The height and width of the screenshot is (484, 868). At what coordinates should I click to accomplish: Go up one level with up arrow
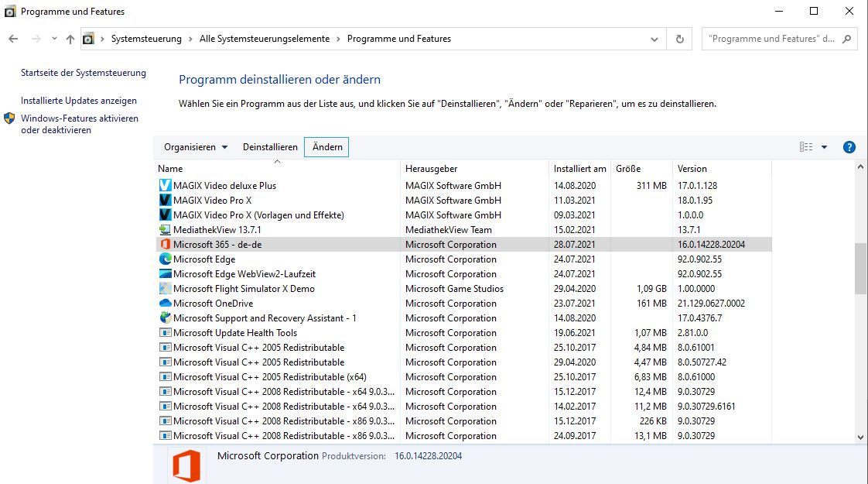(x=70, y=39)
